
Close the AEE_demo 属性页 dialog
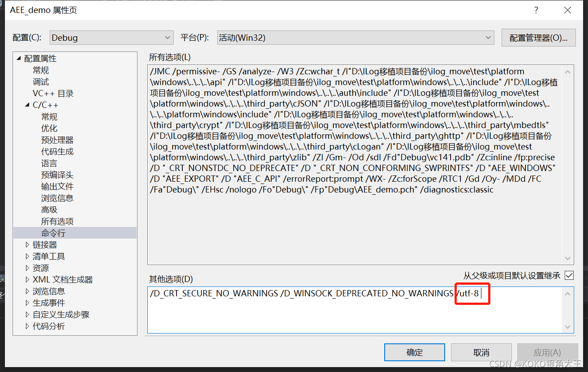click(x=567, y=10)
